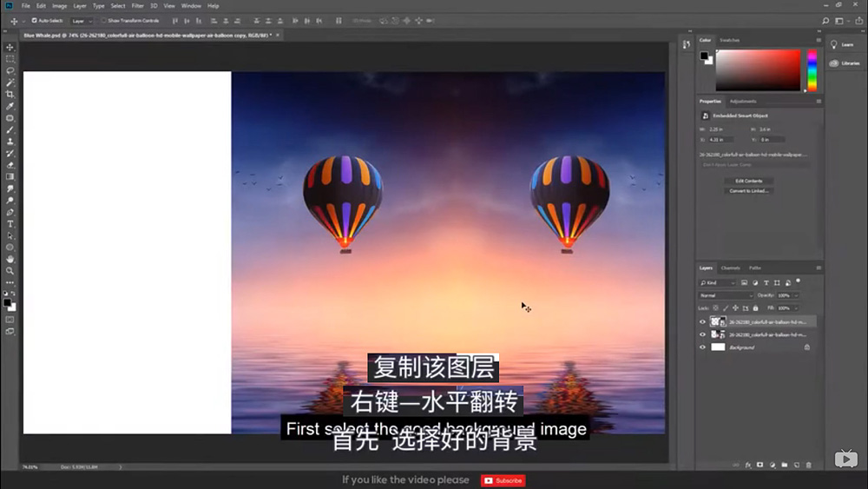Viewport: 868px width, 489px height.
Task: Hide the second balloon layer
Action: click(x=702, y=334)
